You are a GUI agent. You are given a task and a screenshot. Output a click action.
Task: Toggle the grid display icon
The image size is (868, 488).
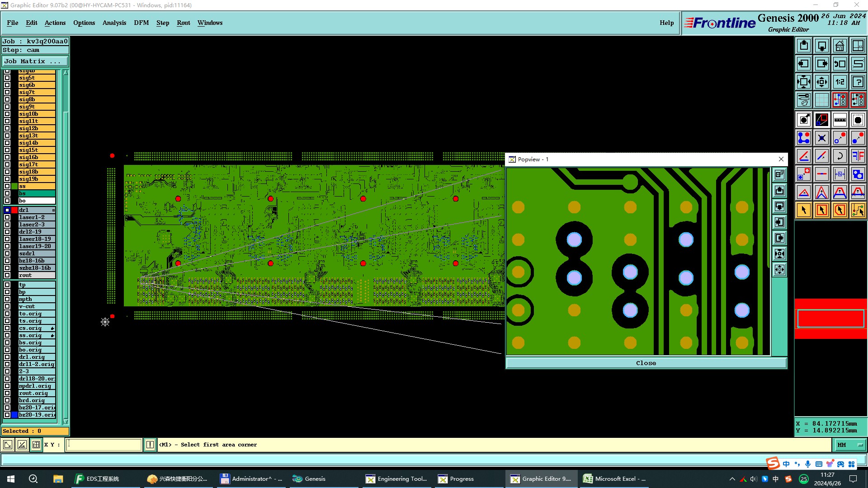[x=822, y=100]
